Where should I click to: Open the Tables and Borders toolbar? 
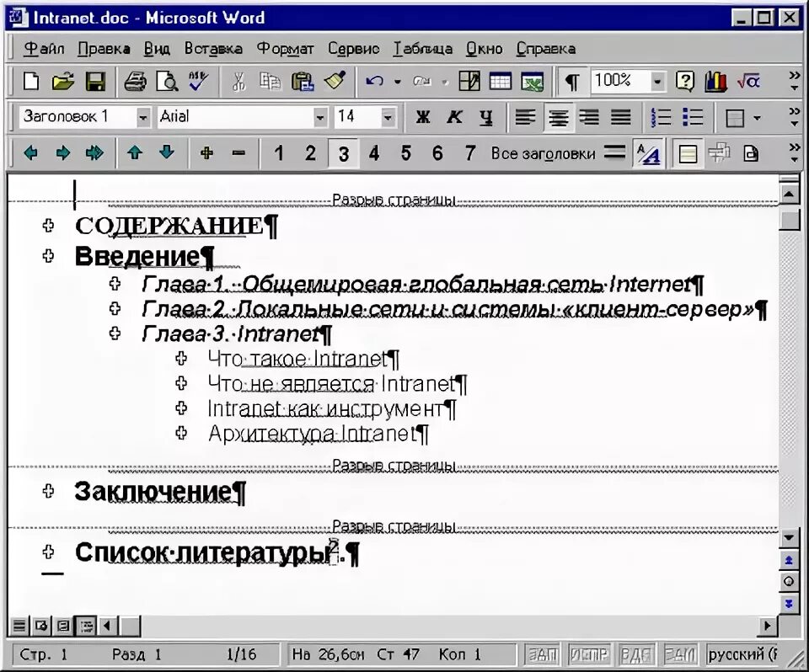pyautogui.click(x=469, y=82)
